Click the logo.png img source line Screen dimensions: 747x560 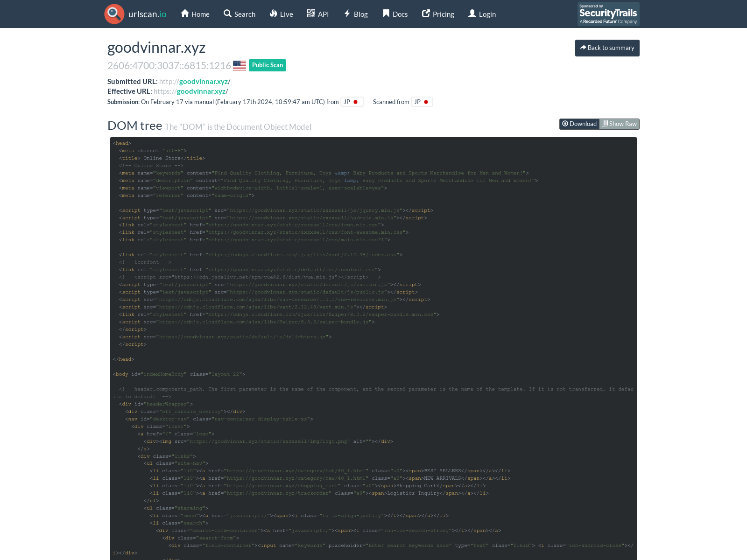tap(268, 441)
